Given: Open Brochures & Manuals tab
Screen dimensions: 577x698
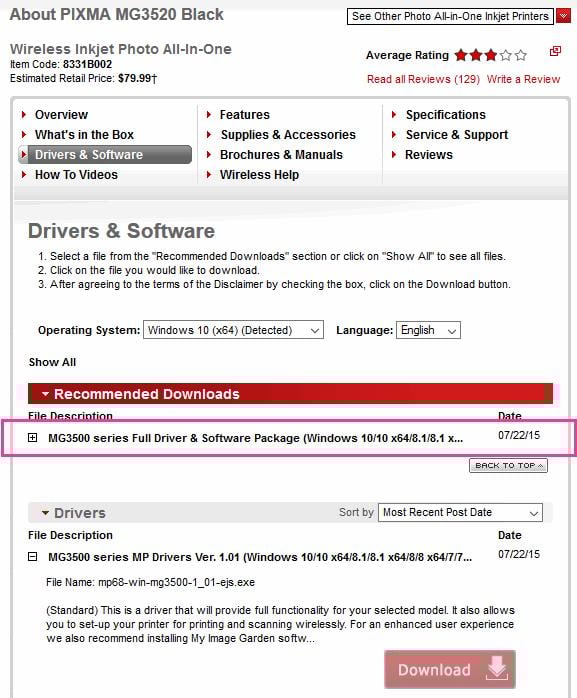Looking at the screenshot, I should click(x=281, y=154).
